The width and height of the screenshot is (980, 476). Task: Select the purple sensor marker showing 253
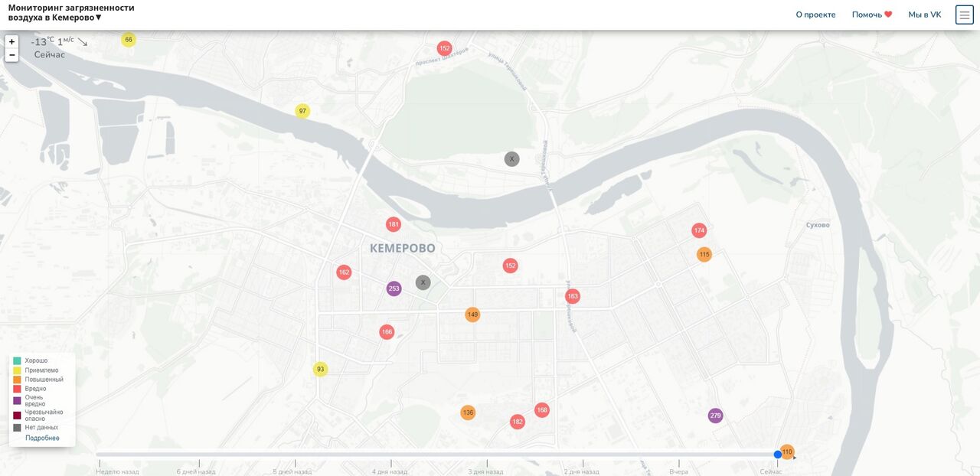coord(394,289)
